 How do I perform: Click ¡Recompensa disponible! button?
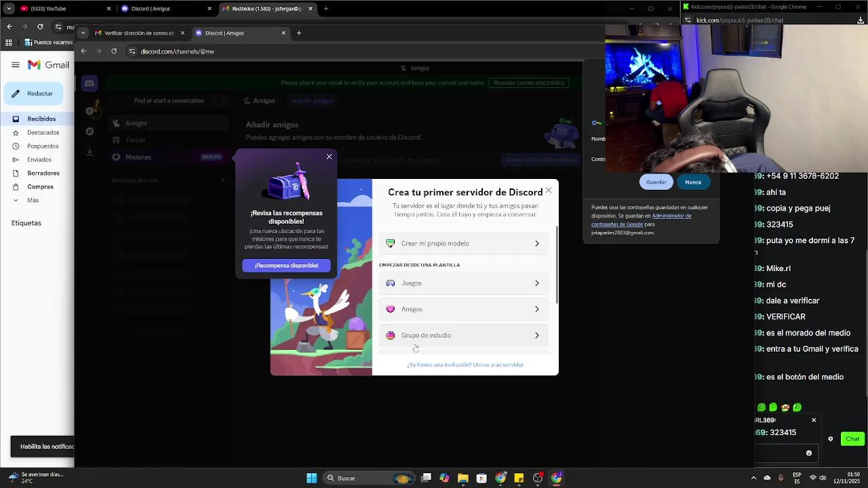coord(286,266)
